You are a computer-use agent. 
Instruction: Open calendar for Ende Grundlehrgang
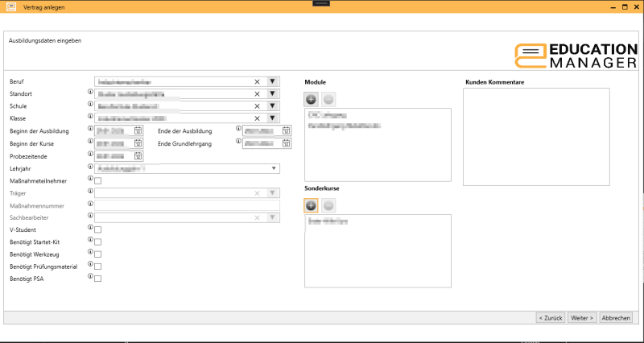tap(286, 143)
